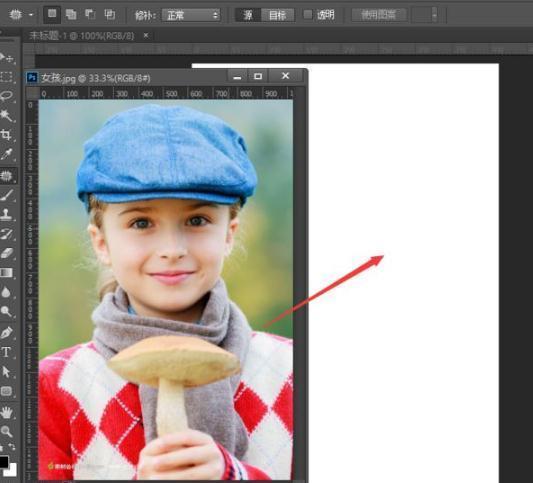
Task: Select the Lasso tool
Action: tap(7, 96)
